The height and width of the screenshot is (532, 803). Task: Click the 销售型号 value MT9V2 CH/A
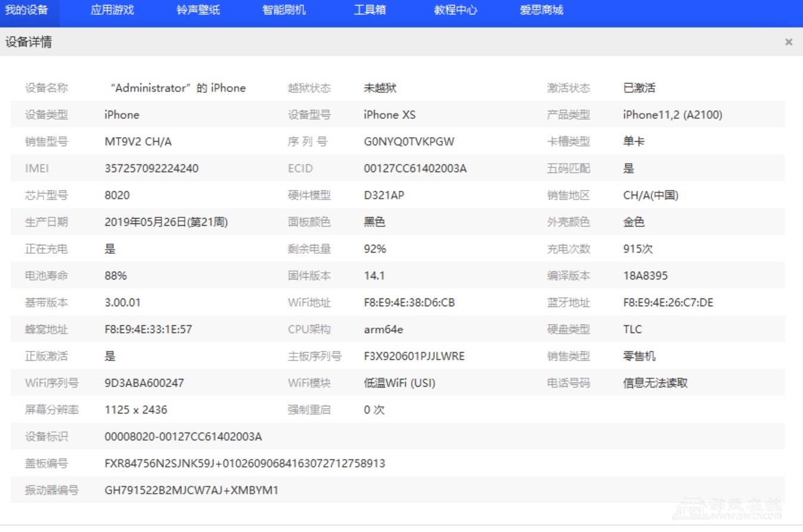[138, 142]
